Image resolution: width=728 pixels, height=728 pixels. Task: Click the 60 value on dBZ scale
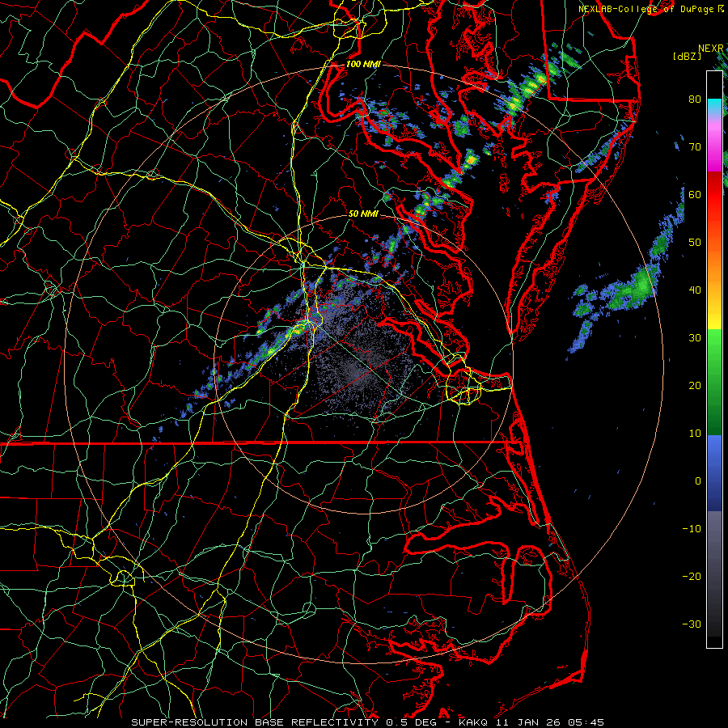pos(695,195)
